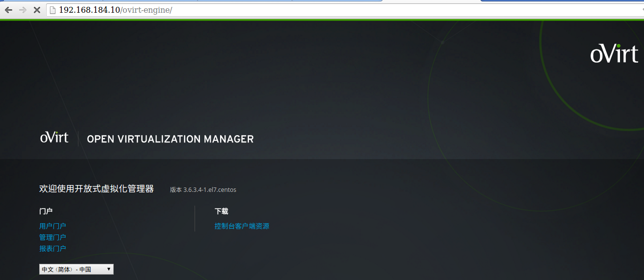Click the oVirt logo at top right
This screenshot has width=644, height=280.
tap(614, 53)
